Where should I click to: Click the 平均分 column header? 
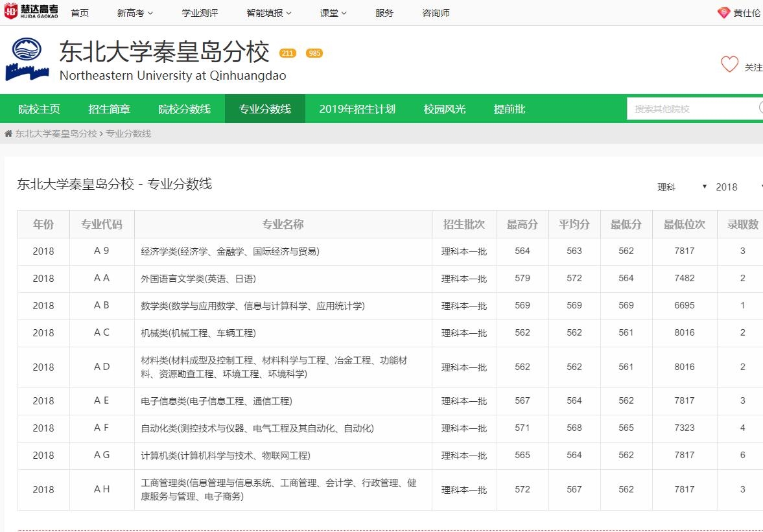(574, 224)
